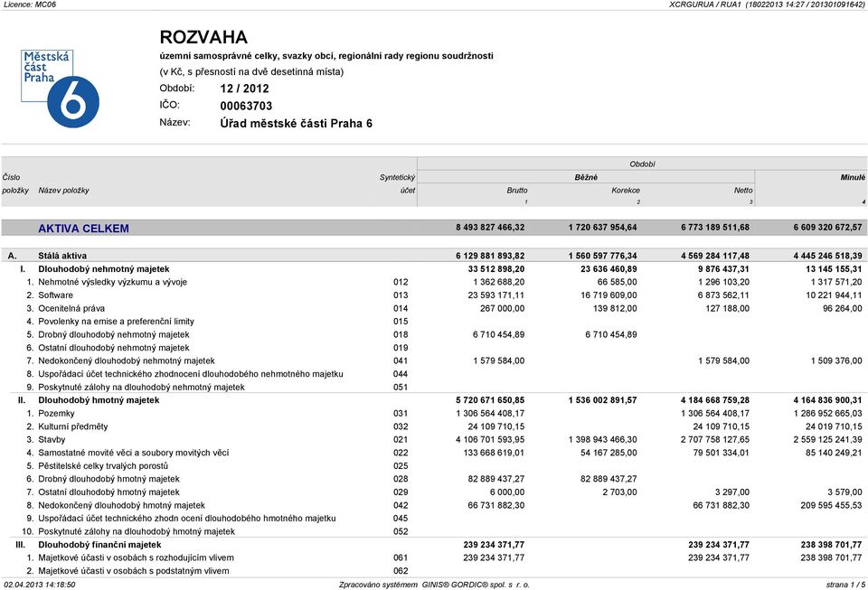868x590 pixels.
Task: Click the Korekce column header
Action: point(626,191)
